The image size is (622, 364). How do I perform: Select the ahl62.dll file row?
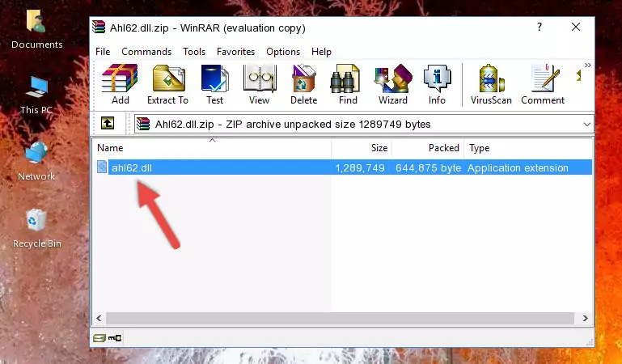[x=344, y=167]
